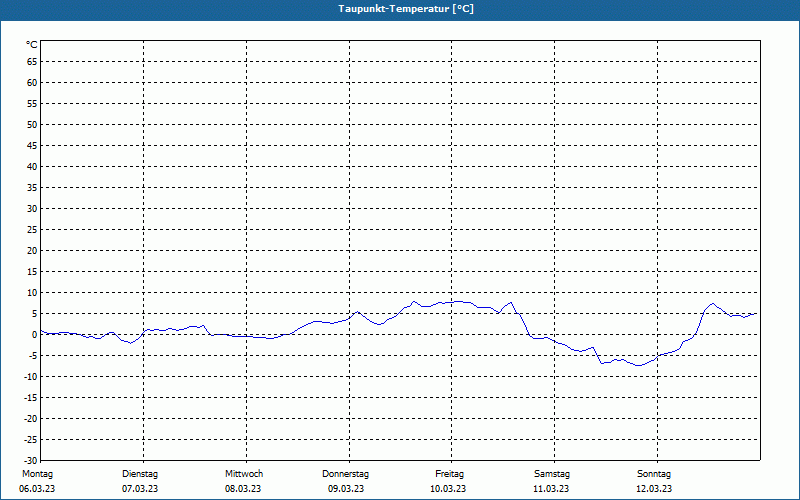
Task: Click the Freitag day label
Action: point(449,474)
